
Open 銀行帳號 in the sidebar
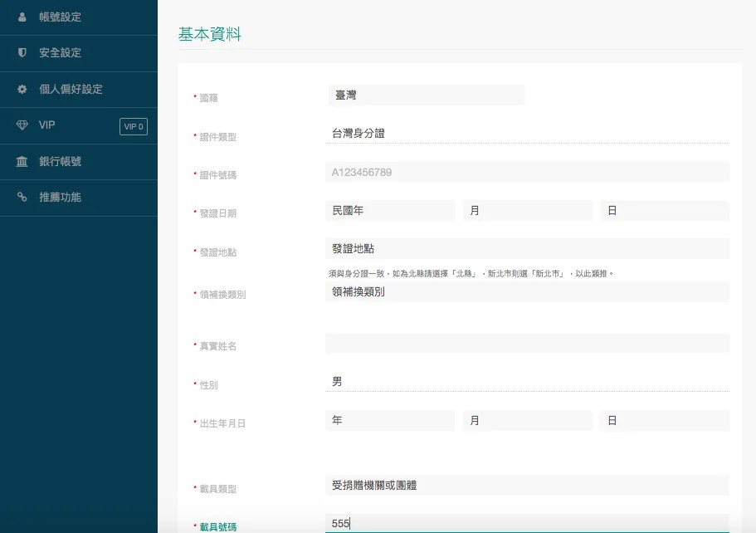pyautogui.click(x=79, y=162)
